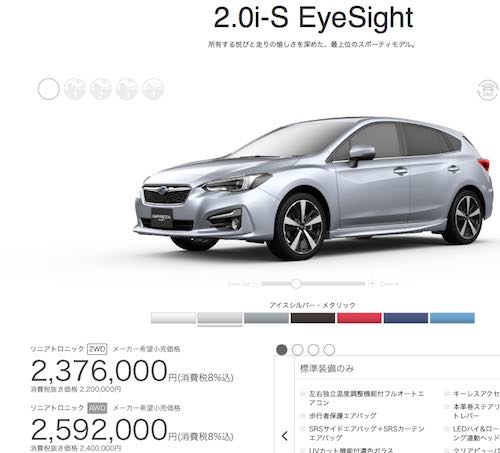Image resolution: width=500 pixels, height=453 pixels.
Task: Pick the red body color swatch
Action: pyautogui.click(x=359, y=318)
